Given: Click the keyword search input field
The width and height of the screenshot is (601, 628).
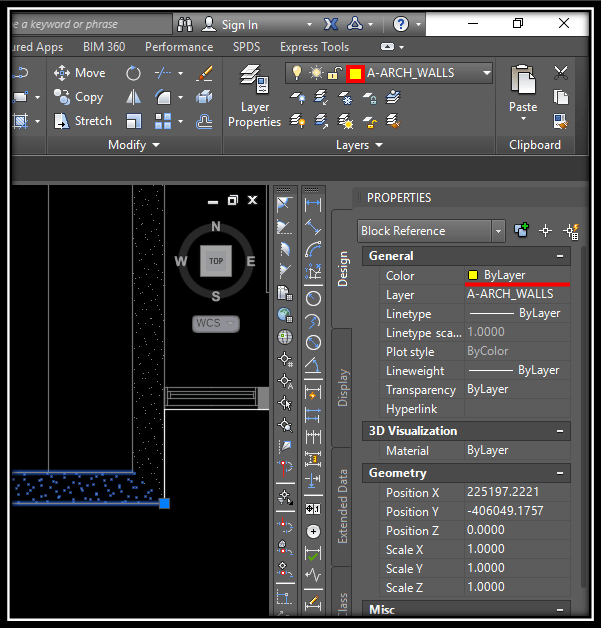Looking at the screenshot, I should 92,24.
